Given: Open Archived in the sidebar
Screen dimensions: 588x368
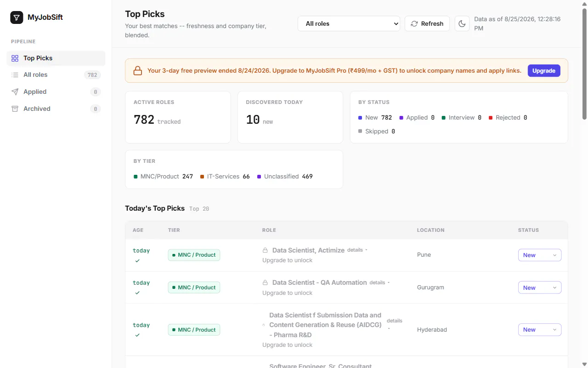Looking at the screenshot, I should (56, 109).
